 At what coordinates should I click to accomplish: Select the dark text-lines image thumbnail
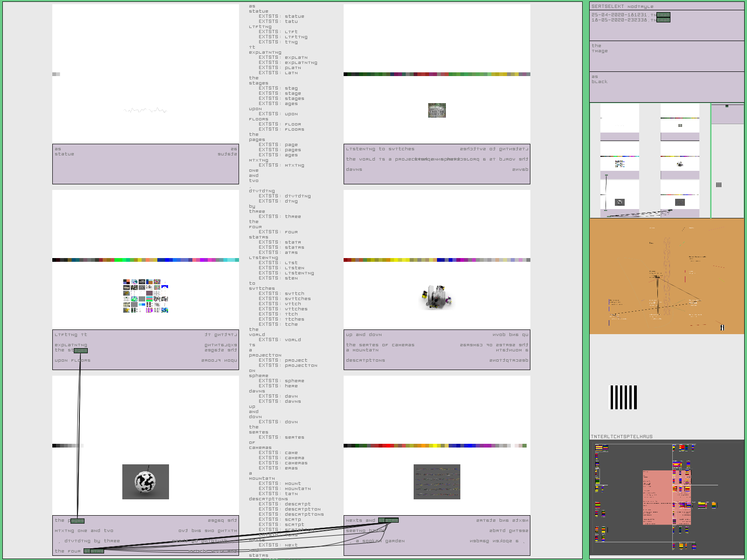(437, 482)
